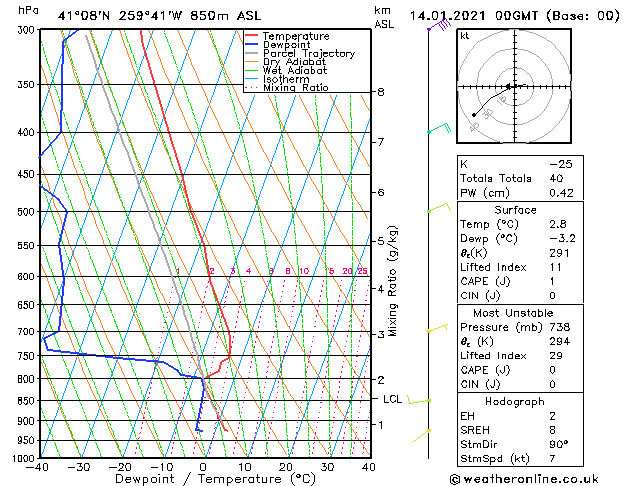The width and height of the screenshot is (629, 486).
Task: Click the Pressure (mb) value 738
Action: [560, 327]
